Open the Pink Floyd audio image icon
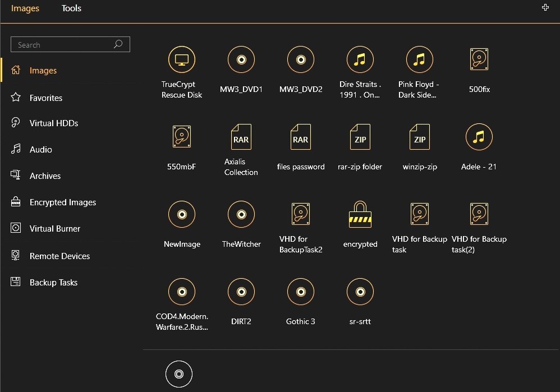Image resolution: width=560 pixels, height=392 pixels. pyautogui.click(x=420, y=59)
